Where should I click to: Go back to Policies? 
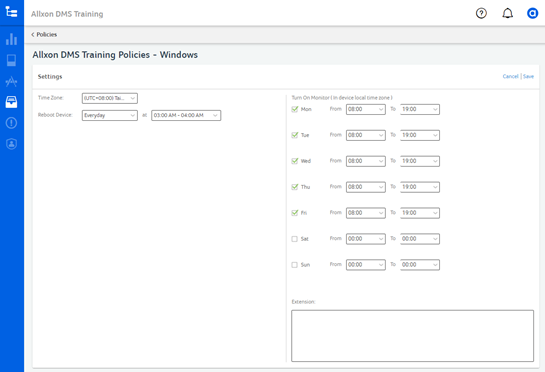[44, 34]
